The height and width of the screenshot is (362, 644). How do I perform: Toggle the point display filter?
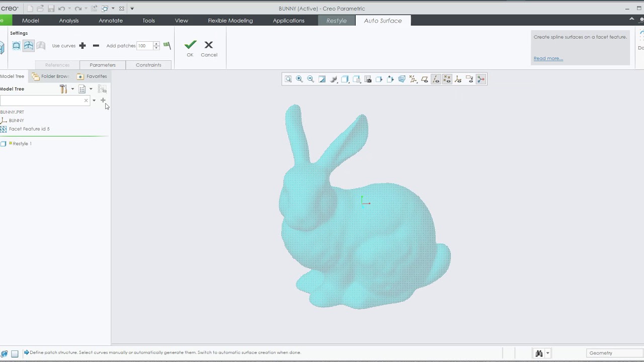click(447, 79)
